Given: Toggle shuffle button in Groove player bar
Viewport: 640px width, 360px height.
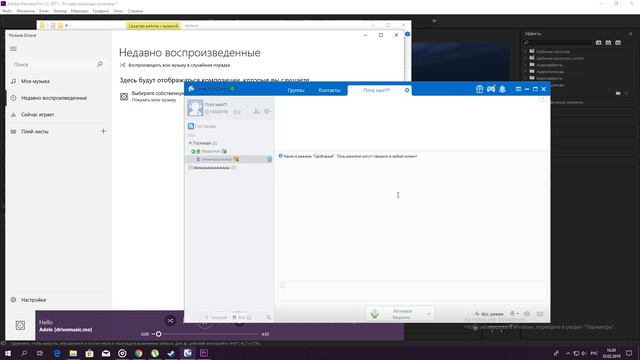Looking at the screenshot, I should pos(170,321).
